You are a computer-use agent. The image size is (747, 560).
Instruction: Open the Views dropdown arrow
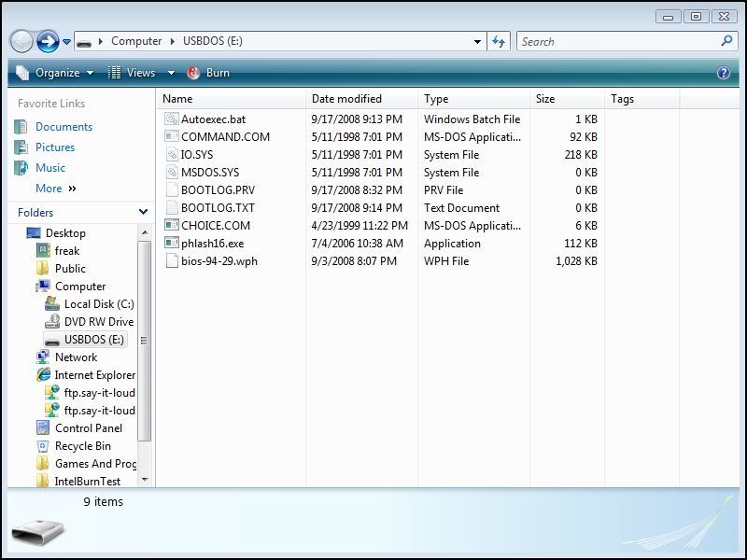171,73
